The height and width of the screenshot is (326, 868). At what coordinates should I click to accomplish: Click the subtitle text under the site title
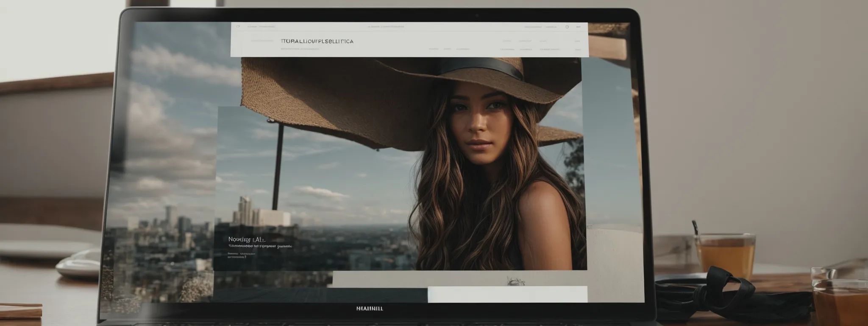click(x=300, y=49)
